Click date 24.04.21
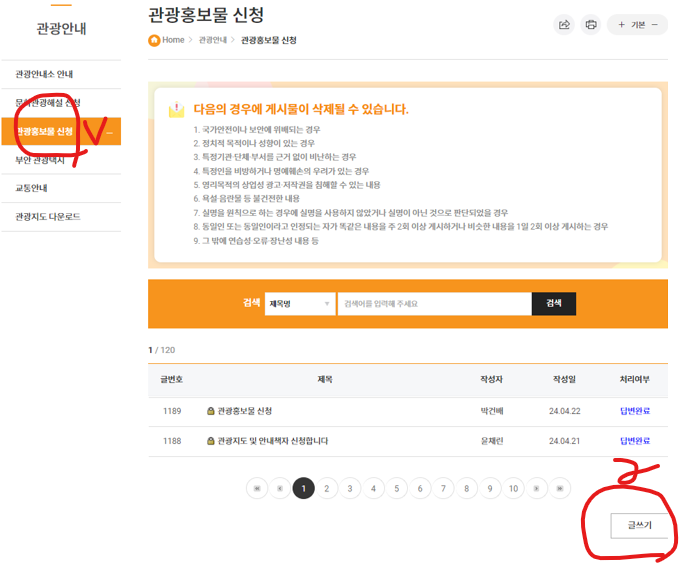679x564 pixels. (x=565, y=441)
